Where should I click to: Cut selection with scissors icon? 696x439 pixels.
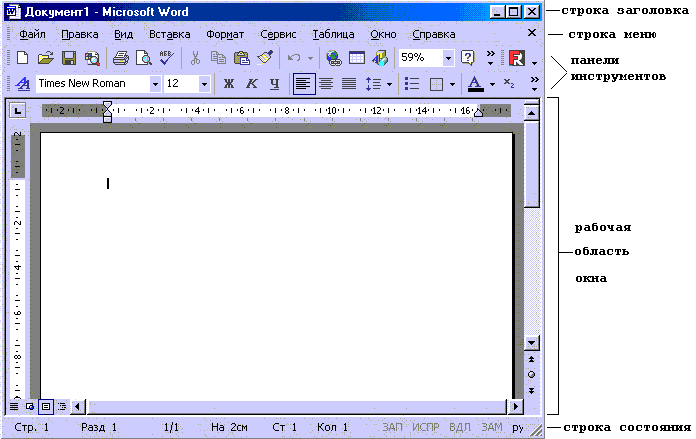pos(195,58)
